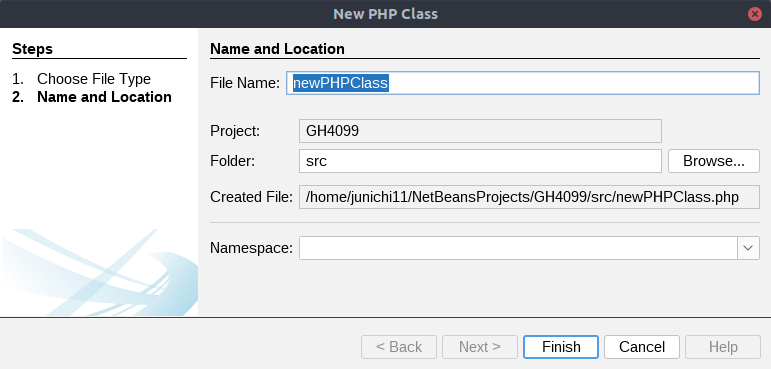The image size is (771, 369).
Task: Click the 'Created File:' label
Action: [251, 197]
